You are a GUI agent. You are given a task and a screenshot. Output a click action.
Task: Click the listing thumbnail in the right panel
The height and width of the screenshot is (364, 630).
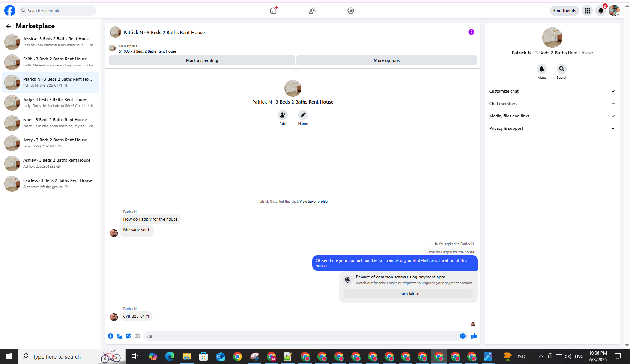coord(552,38)
